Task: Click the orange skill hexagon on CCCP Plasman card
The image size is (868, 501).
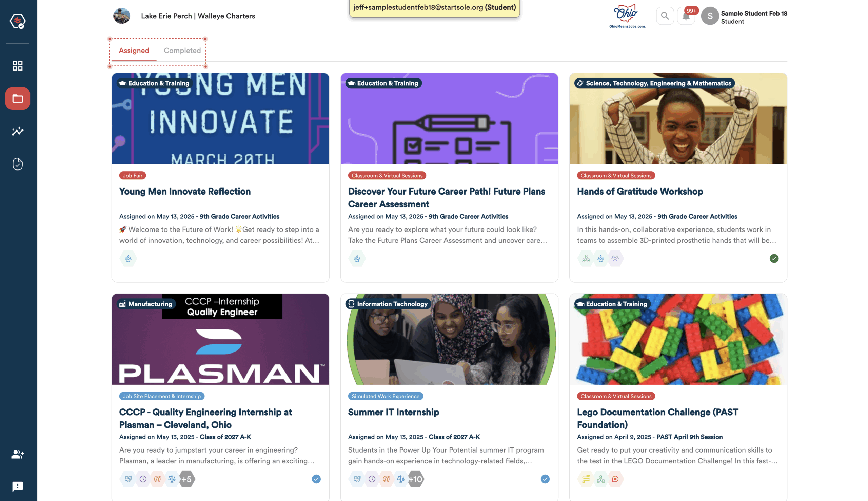Action: click(157, 479)
